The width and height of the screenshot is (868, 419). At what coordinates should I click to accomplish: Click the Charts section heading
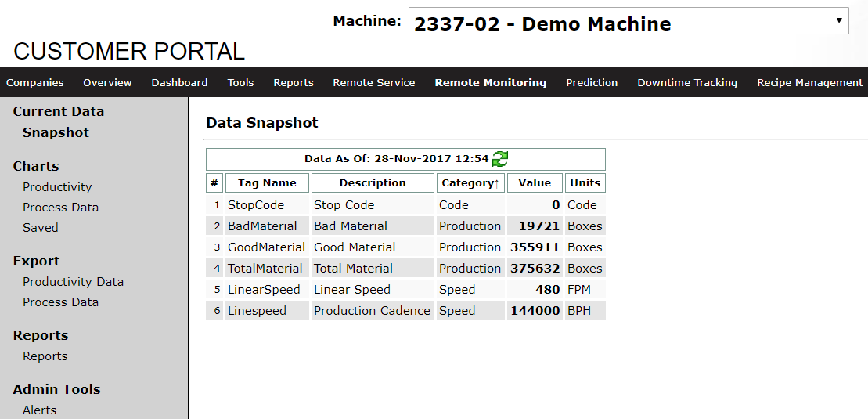(x=36, y=166)
